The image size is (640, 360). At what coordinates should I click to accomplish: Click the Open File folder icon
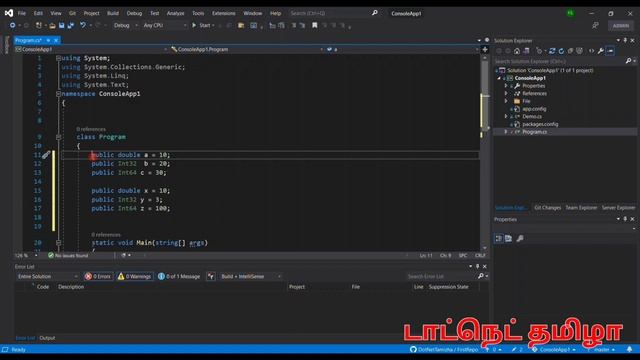(52, 25)
